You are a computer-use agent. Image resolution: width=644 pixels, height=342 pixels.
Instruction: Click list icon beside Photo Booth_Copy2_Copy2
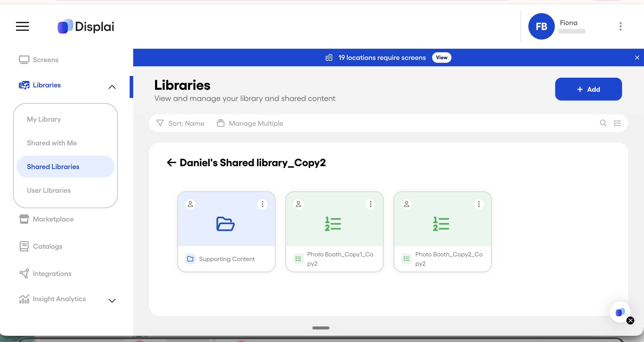click(x=406, y=259)
